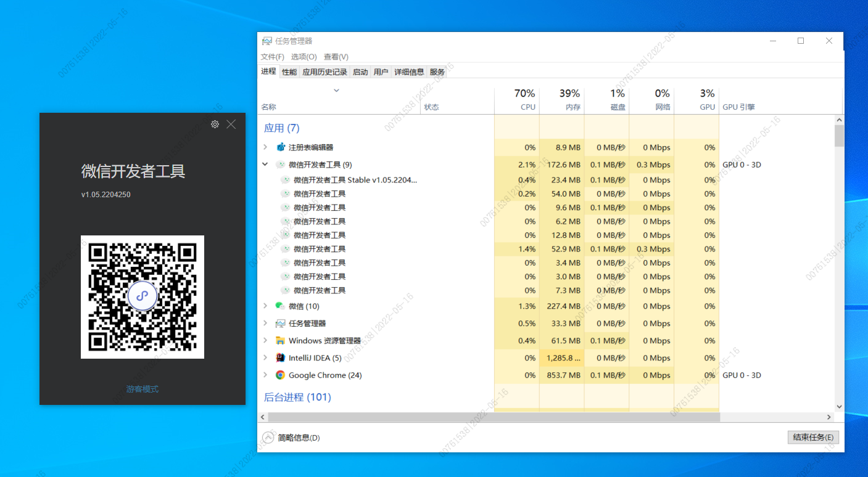Screen dimensions: 868x477
Task: Select the 进程 tab
Action: 268,71
